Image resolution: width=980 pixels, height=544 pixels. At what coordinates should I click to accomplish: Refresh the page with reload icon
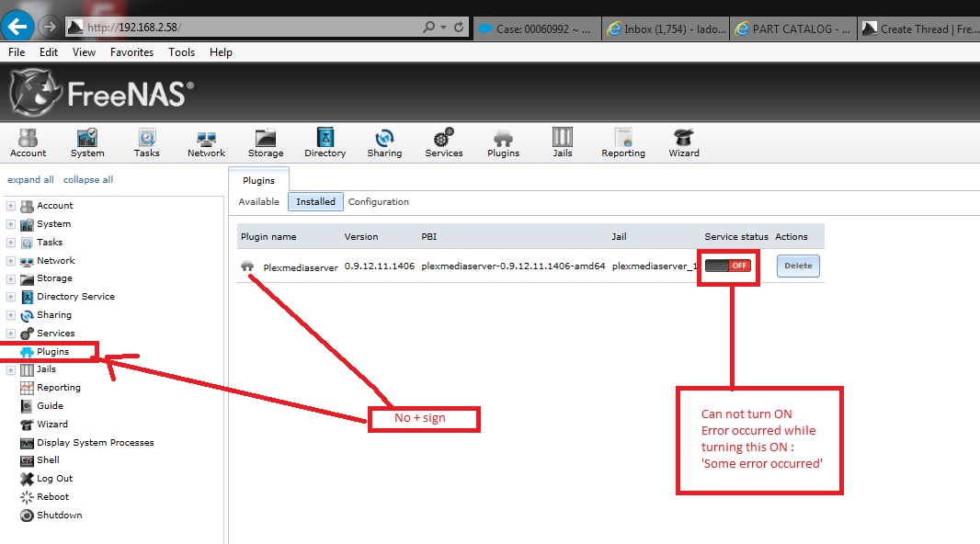[459, 27]
